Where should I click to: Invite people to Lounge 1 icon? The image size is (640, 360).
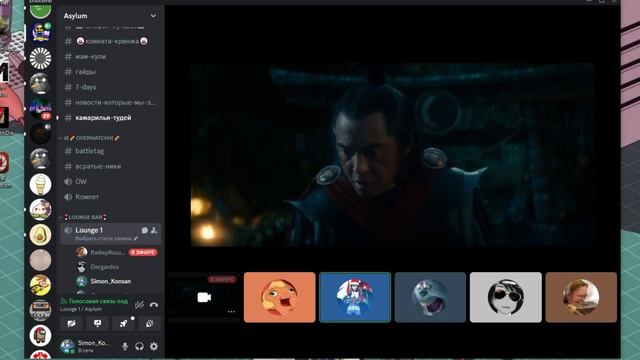[x=154, y=230]
